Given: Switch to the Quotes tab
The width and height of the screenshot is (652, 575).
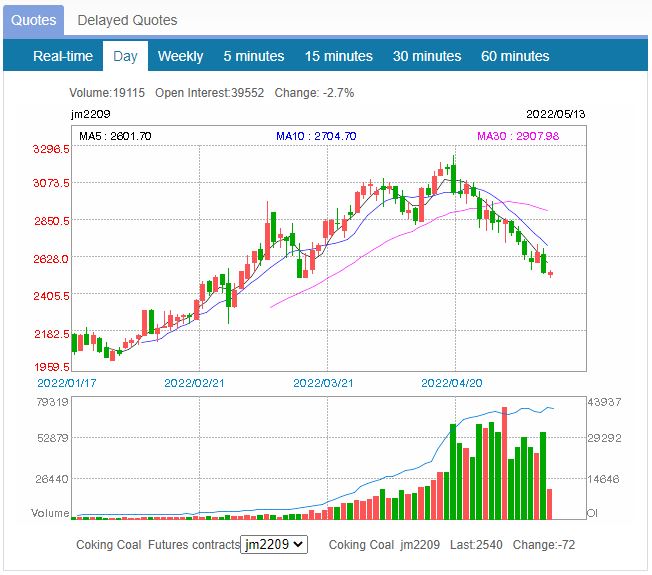Looking at the screenshot, I should point(33,20).
